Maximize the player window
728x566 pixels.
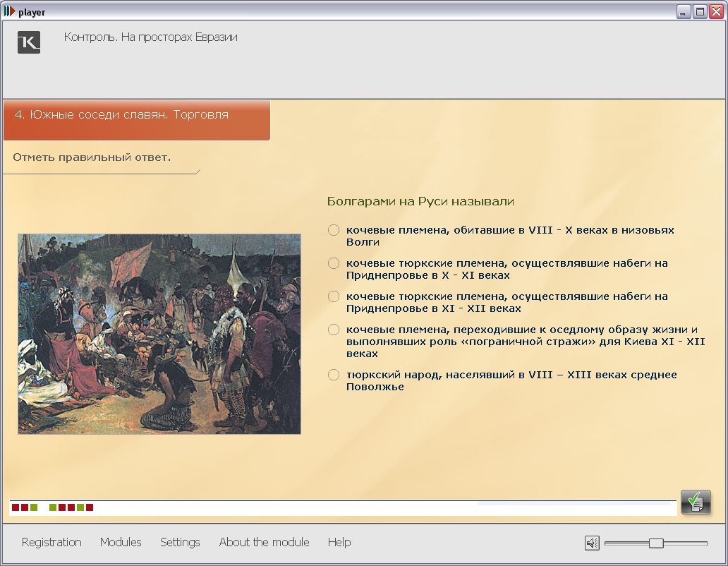click(x=700, y=11)
